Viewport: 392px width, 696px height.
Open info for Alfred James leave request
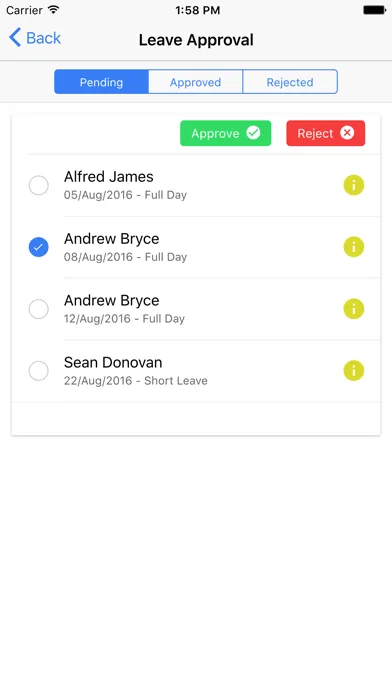(x=354, y=186)
